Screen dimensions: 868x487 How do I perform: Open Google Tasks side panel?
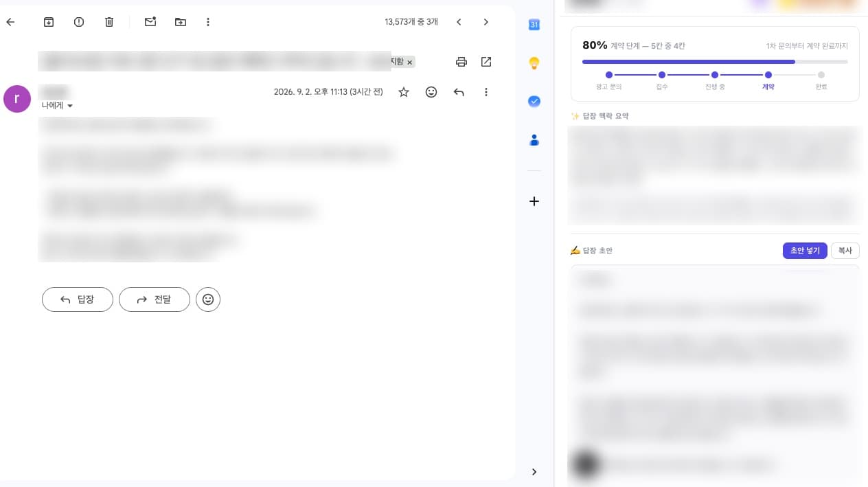point(534,101)
